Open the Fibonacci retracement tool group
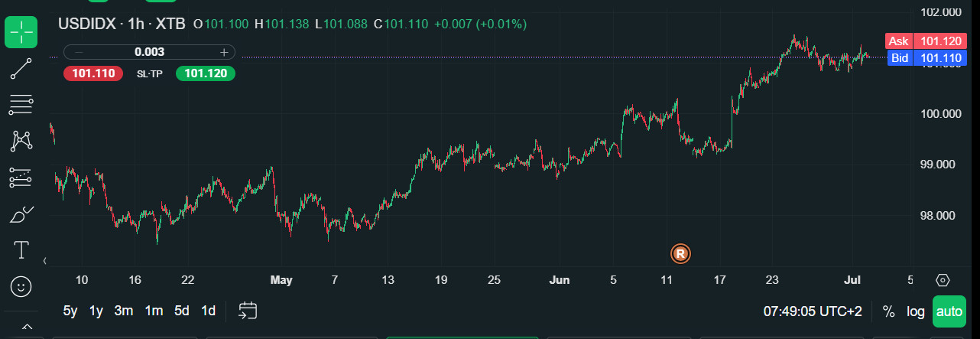The width and height of the screenshot is (980, 339). (x=21, y=104)
